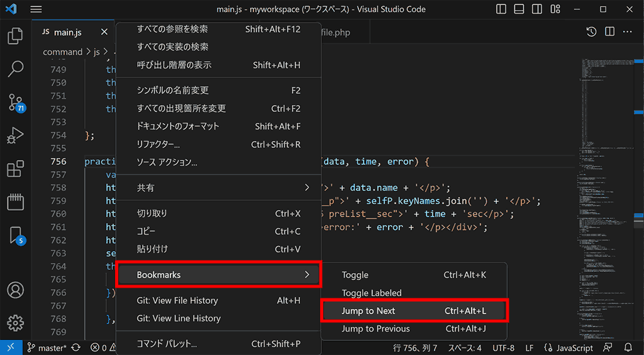Open the Bookmarks view with 5 badge

pos(16,235)
